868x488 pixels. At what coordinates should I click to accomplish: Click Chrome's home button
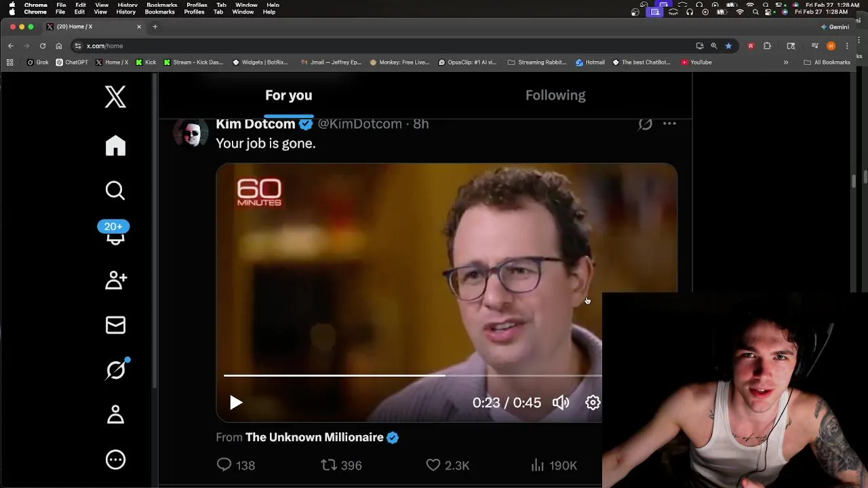click(x=59, y=45)
